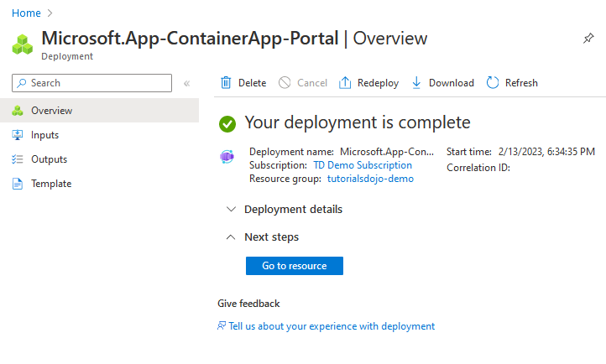Click the Redeploy upload icon

click(345, 83)
